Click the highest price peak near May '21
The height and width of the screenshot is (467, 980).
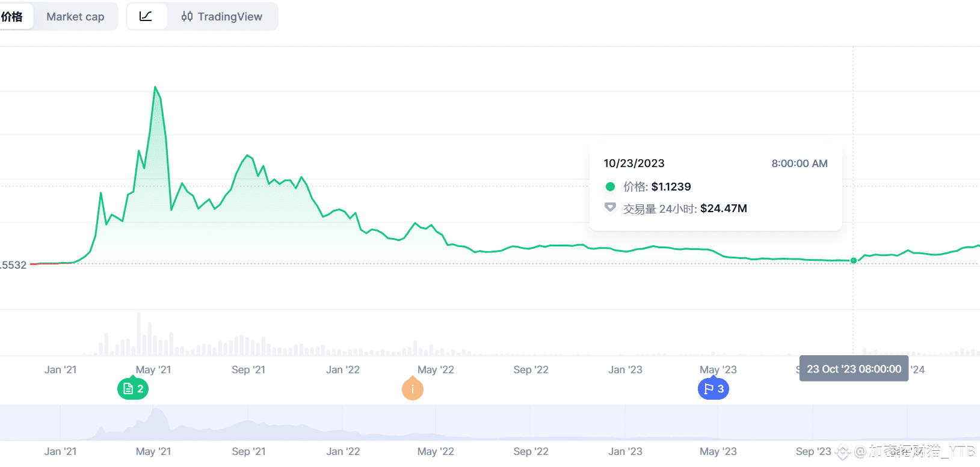(155, 87)
